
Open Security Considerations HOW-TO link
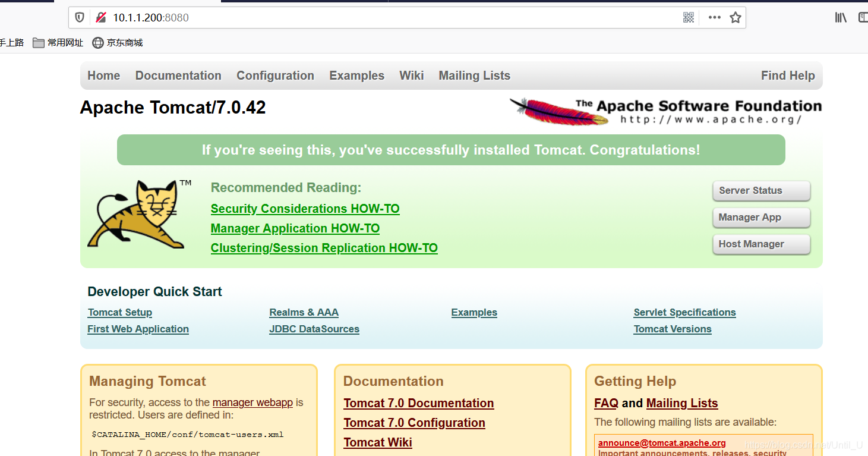click(305, 209)
